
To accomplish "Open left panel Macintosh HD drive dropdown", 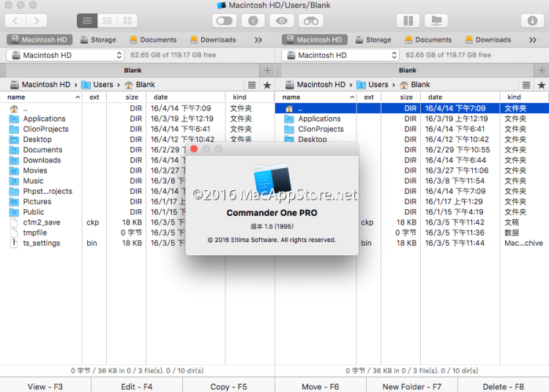I will coord(66,55).
